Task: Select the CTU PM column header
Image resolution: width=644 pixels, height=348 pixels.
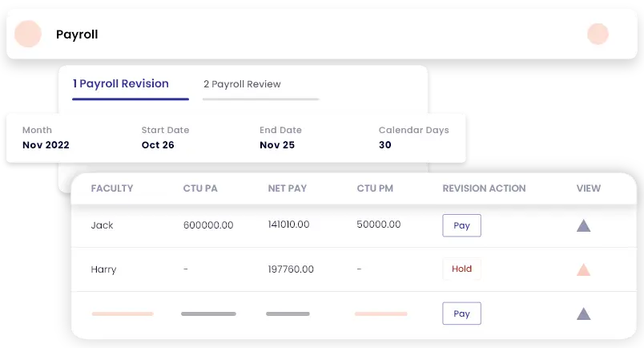Action: click(375, 188)
